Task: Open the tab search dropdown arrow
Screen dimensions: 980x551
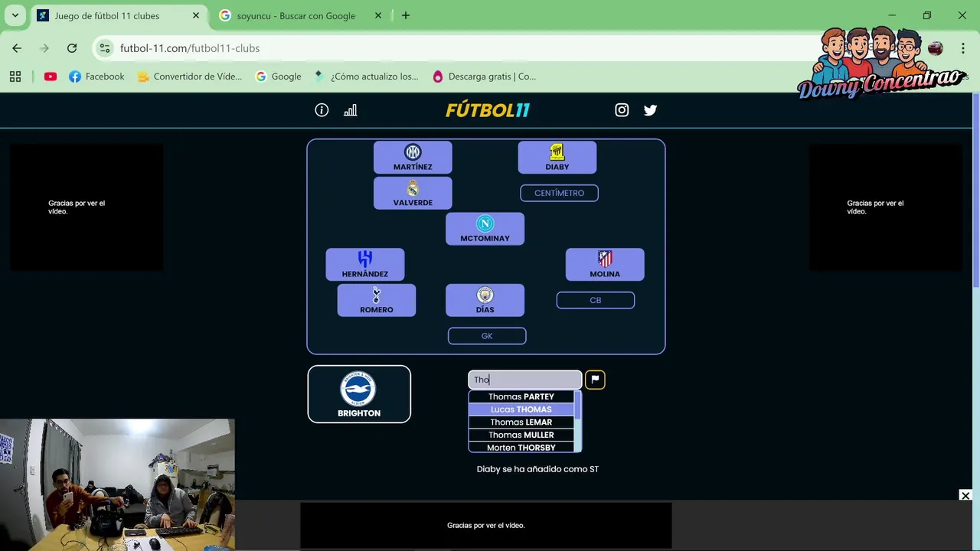Action: coord(15,15)
